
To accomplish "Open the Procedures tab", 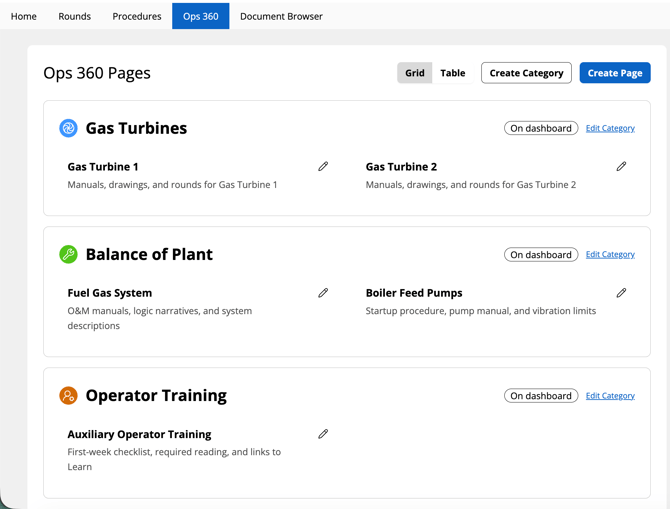I will [137, 16].
